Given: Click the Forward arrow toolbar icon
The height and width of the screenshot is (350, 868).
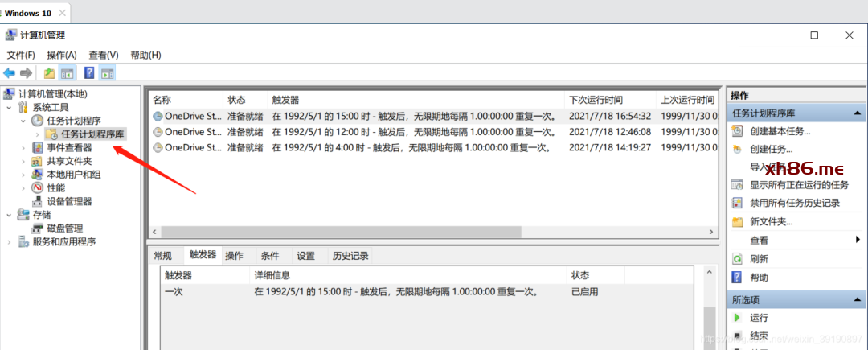Looking at the screenshot, I should [26, 73].
